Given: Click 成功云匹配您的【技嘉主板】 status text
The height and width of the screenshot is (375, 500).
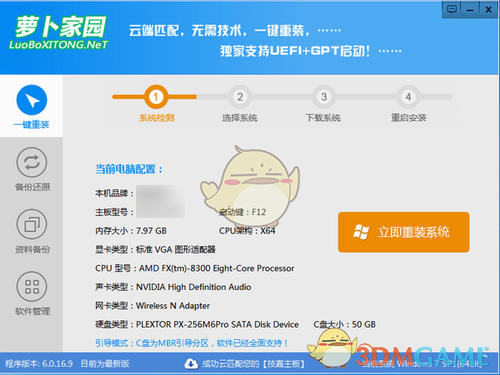Looking at the screenshot, I should click(x=253, y=364).
